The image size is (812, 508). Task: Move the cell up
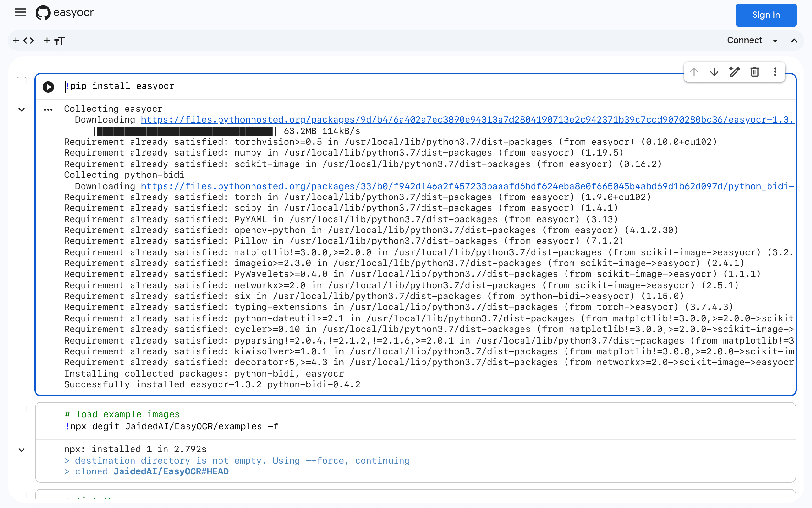[x=694, y=71]
